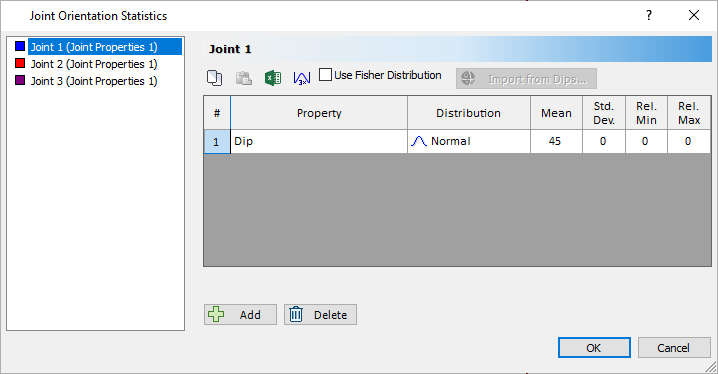The height and width of the screenshot is (374, 718).
Task: Click the Dip property cell
Action: [319, 141]
